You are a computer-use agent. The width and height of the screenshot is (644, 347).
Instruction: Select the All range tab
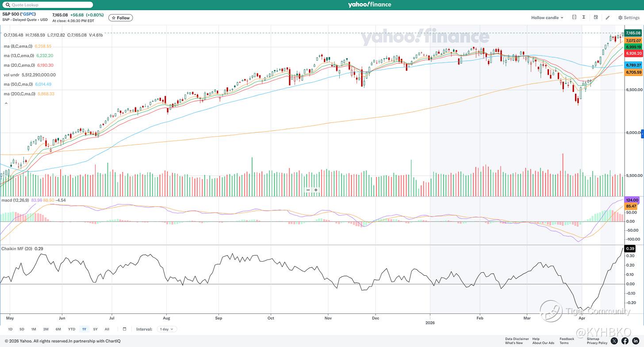click(107, 329)
